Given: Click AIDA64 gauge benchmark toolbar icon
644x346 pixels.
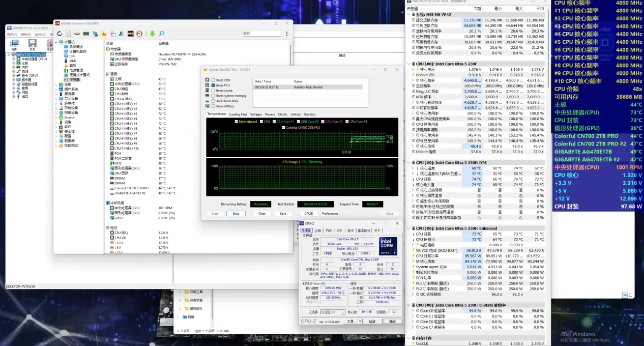Looking at the screenshot, I should [139, 34].
